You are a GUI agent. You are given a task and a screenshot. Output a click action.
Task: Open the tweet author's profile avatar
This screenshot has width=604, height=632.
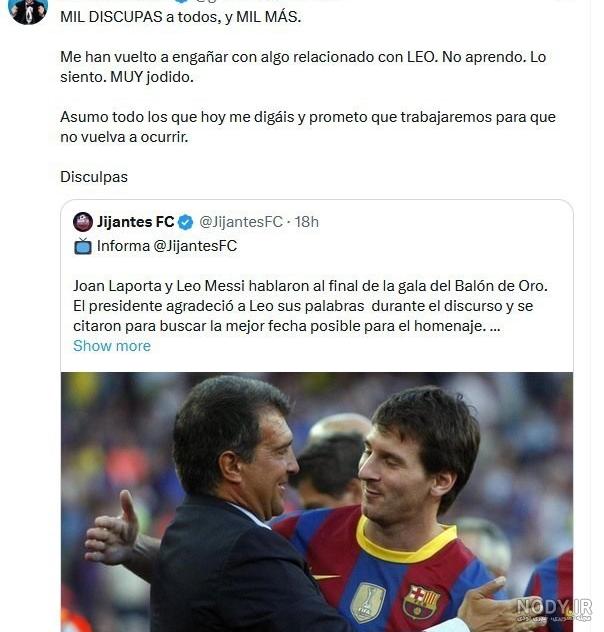pos(28,10)
